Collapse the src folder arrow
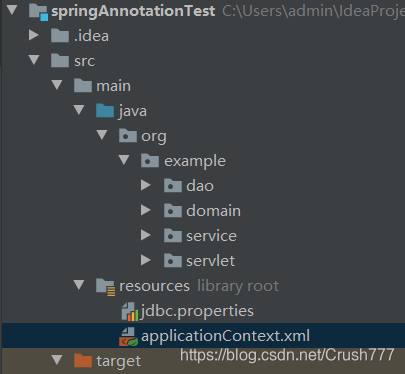This screenshot has width=405, height=374. click(x=34, y=60)
